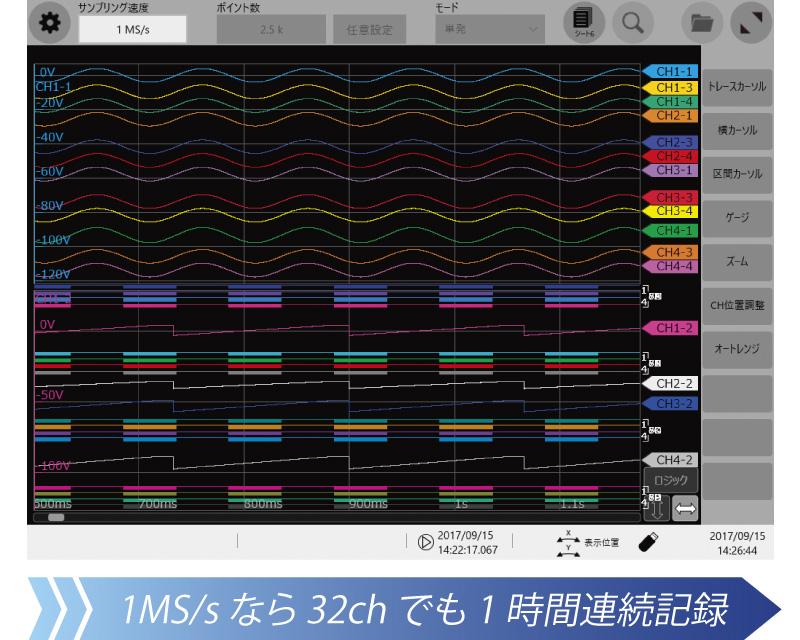
Task: Open 横カーソル horizontal cursor
Action: coord(737,131)
